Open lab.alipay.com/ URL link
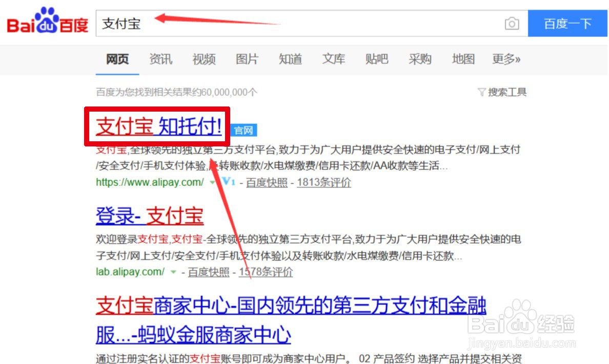Image resolution: width=609 pixels, height=364 pixels. click(x=130, y=272)
